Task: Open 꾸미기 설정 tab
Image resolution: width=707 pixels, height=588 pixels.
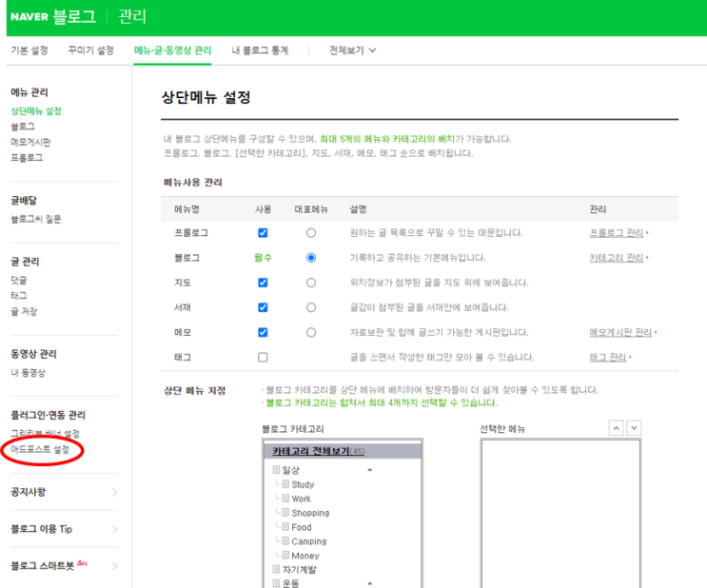Action: [90, 50]
